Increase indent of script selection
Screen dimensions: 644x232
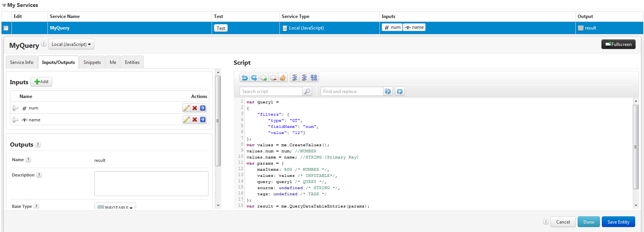pos(304,78)
